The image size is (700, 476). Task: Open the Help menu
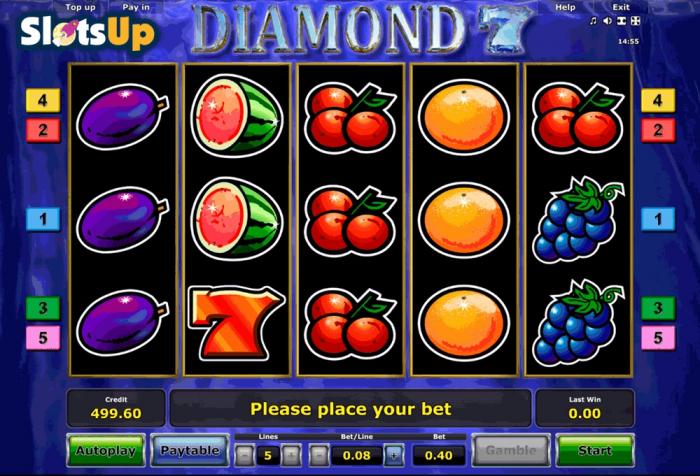pos(565,7)
